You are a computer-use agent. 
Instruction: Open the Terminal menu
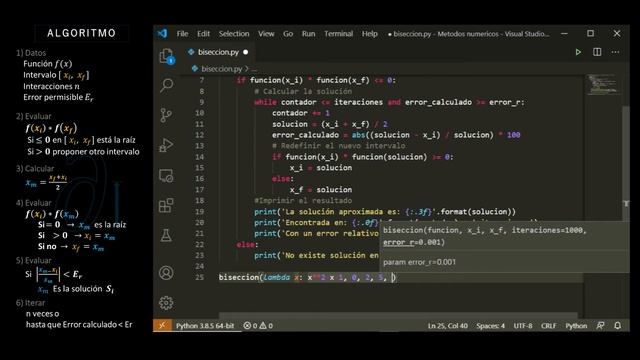click(x=338, y=34)
